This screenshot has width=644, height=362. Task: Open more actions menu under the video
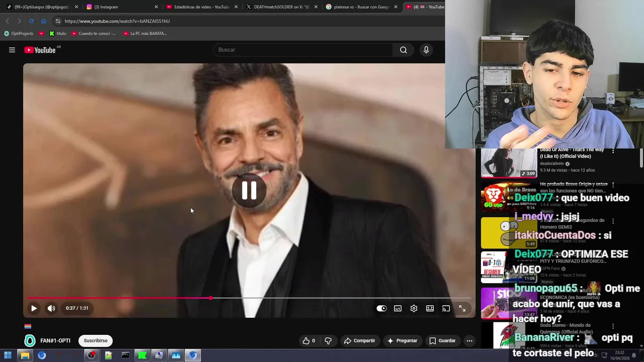tap(469, 340)
